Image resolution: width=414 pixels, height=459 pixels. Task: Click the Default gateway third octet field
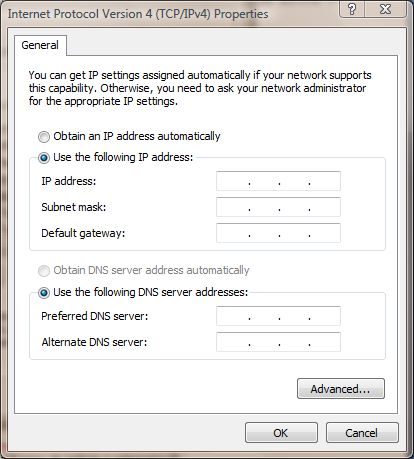coord(295,233)
